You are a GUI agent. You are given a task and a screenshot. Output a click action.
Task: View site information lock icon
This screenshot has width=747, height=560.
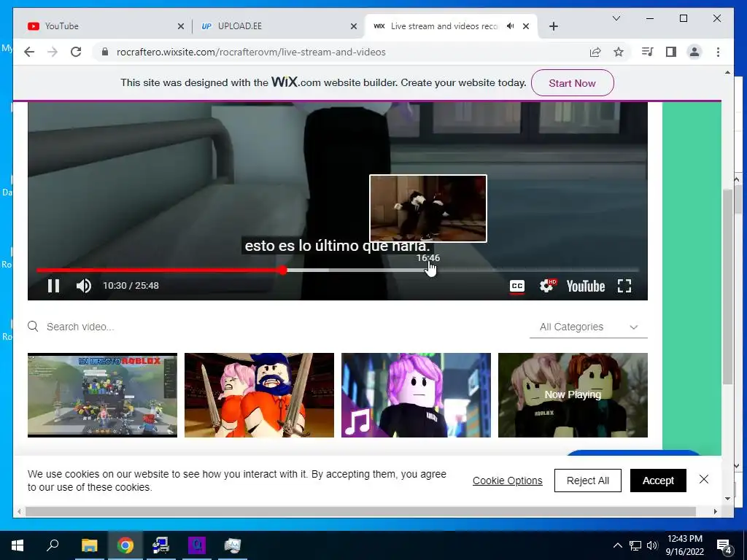[x=105, y=52]
